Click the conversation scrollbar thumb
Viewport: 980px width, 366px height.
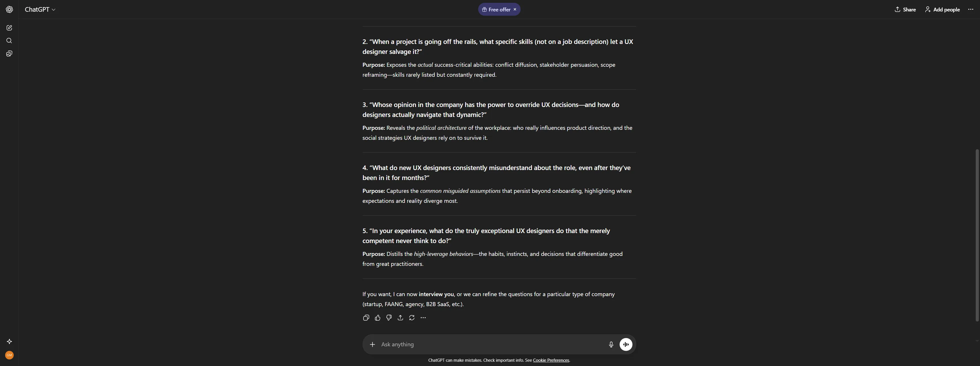[977, 235]
